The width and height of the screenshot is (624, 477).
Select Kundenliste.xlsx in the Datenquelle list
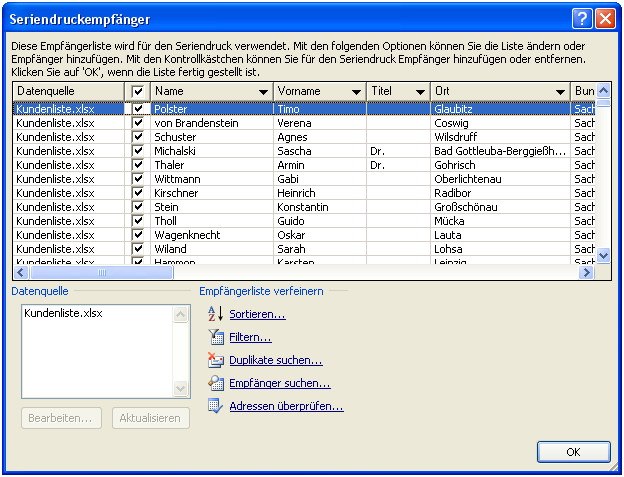pos(63,313)
